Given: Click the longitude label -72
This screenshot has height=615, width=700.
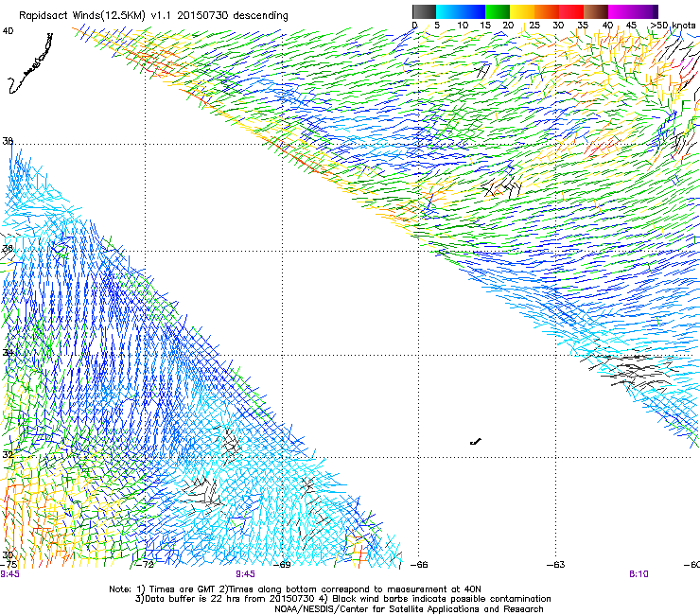Looking at the screenshot, I should [x=145, y=565].
